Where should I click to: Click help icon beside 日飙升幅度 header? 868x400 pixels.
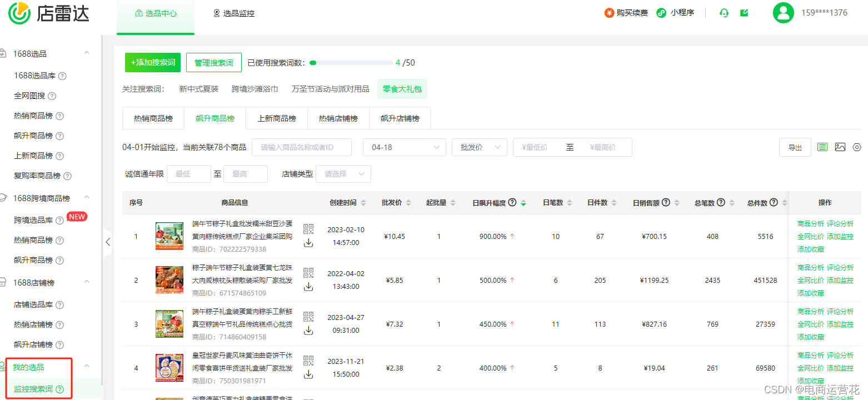click(512, 202)
